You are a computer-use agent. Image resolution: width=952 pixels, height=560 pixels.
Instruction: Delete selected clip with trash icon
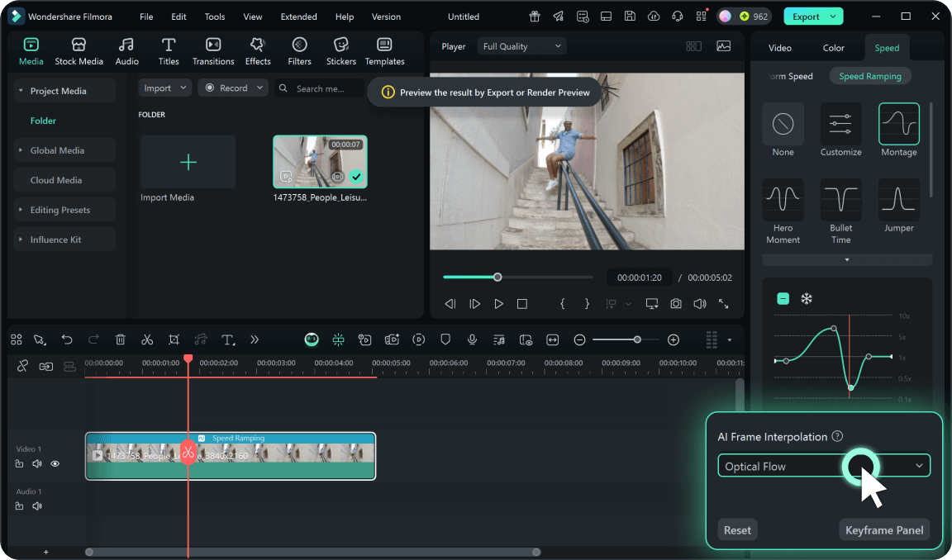tap(120, 339)
